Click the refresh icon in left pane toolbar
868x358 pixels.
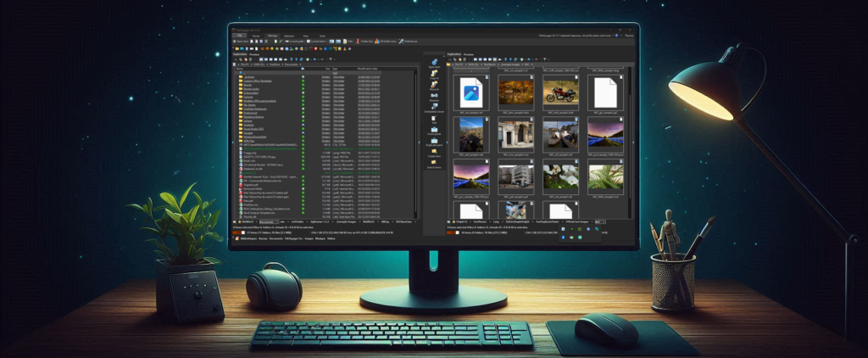point(303,59)
